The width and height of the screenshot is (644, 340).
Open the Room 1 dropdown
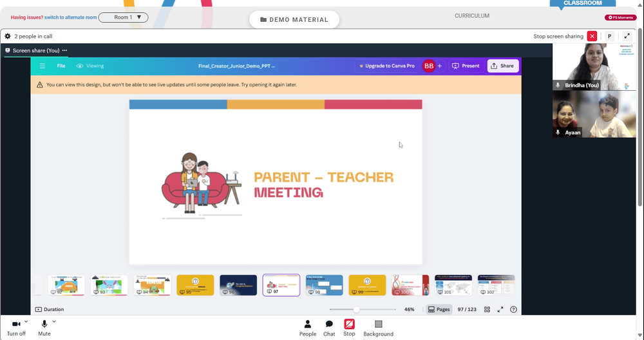123,17
